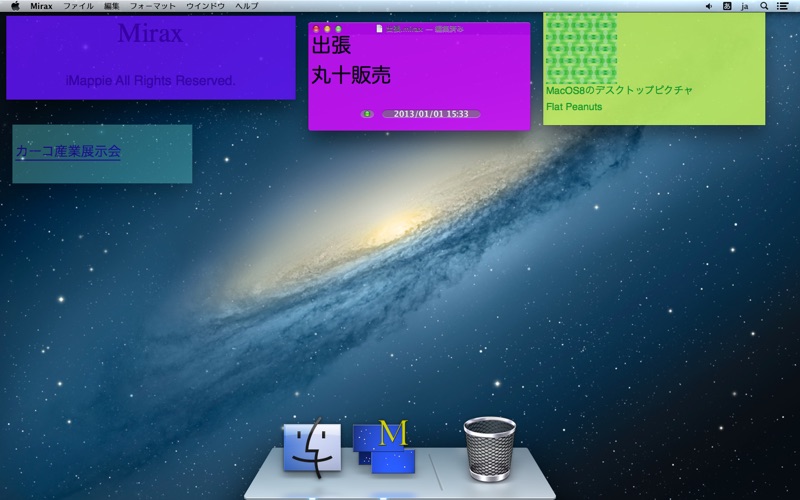Click the green patterned desktop picture thumbnail

[581, 48]
